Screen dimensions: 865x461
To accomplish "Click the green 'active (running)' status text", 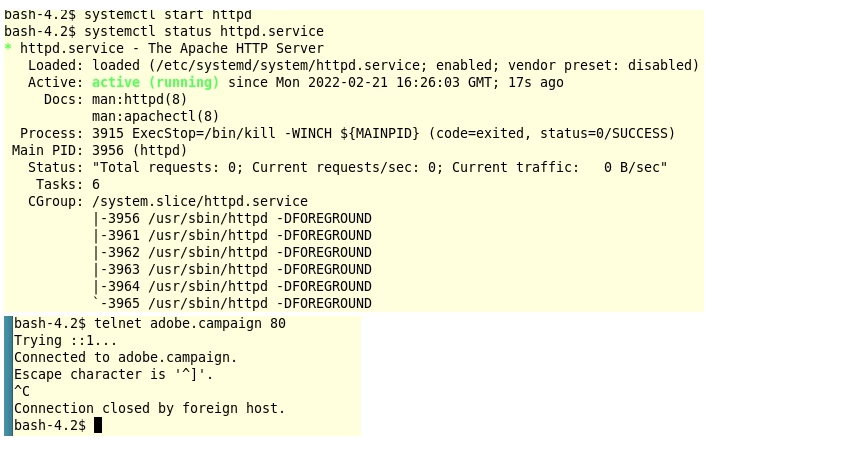I will point(156,83).
